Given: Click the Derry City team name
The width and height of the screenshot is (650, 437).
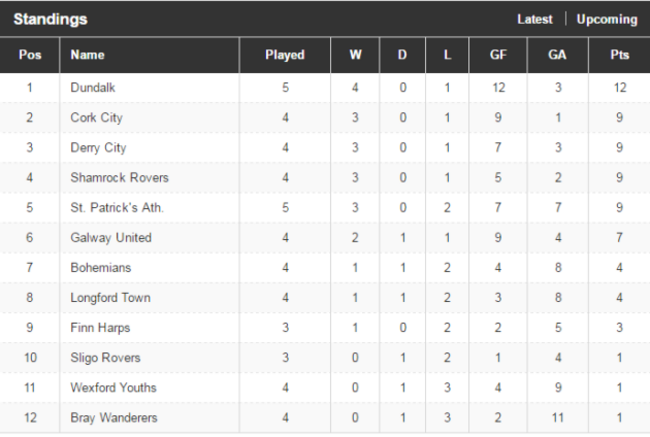Looking at the screenshot, I should (98, 148).
